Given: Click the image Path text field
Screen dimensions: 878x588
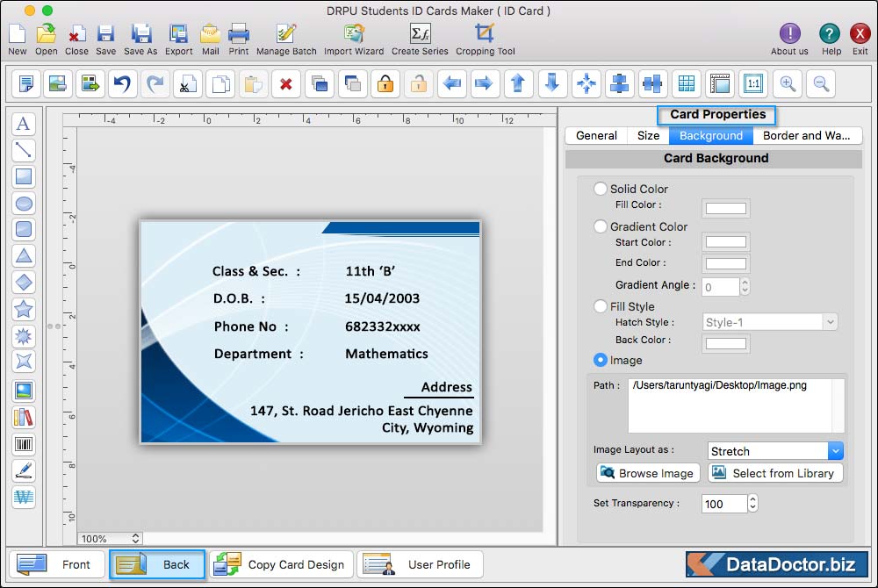Looking at the screenshot, I should pos(735,405).
